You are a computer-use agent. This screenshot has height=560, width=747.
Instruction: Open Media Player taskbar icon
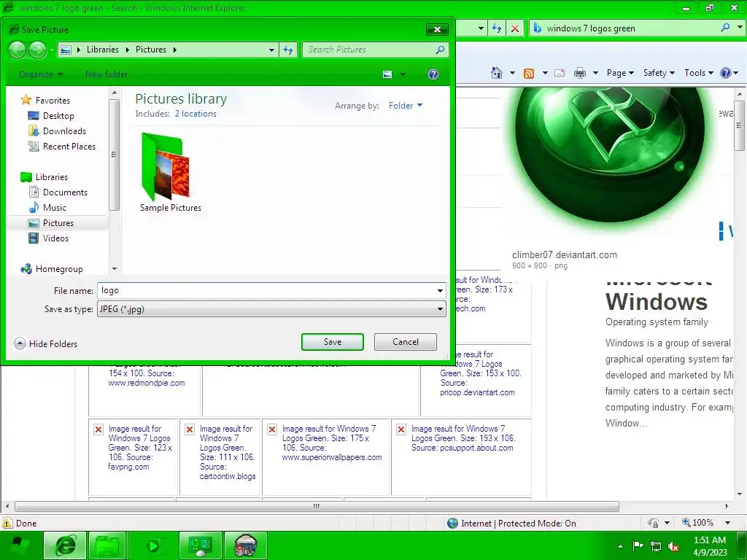(153, 545)
